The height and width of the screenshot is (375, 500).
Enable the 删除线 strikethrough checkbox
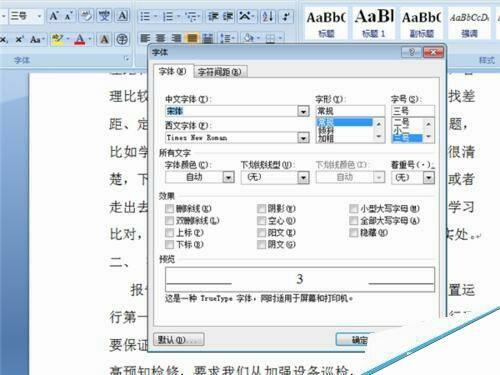(x=169, y=209)
